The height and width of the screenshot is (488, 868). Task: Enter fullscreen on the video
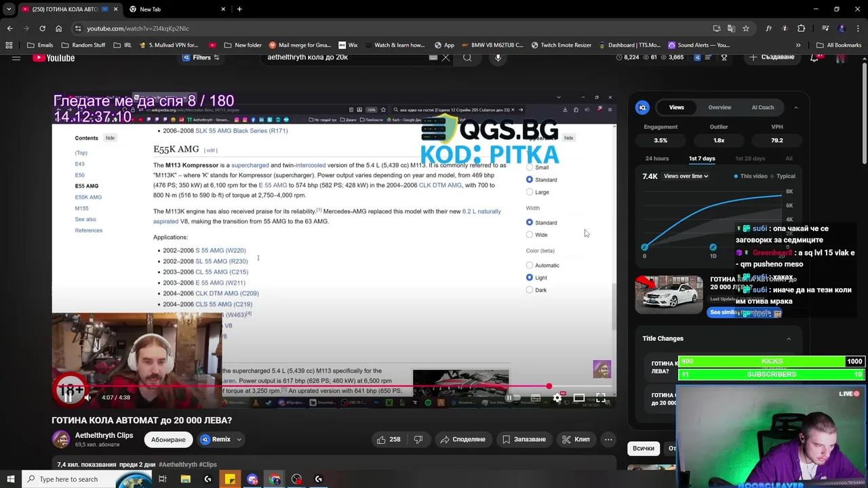click(600, 398)
